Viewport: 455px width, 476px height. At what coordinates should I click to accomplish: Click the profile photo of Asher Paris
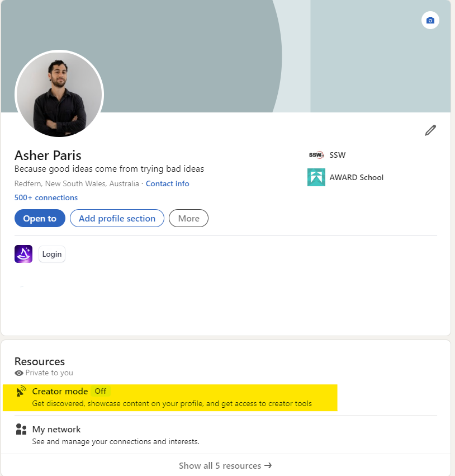[59, 94]
